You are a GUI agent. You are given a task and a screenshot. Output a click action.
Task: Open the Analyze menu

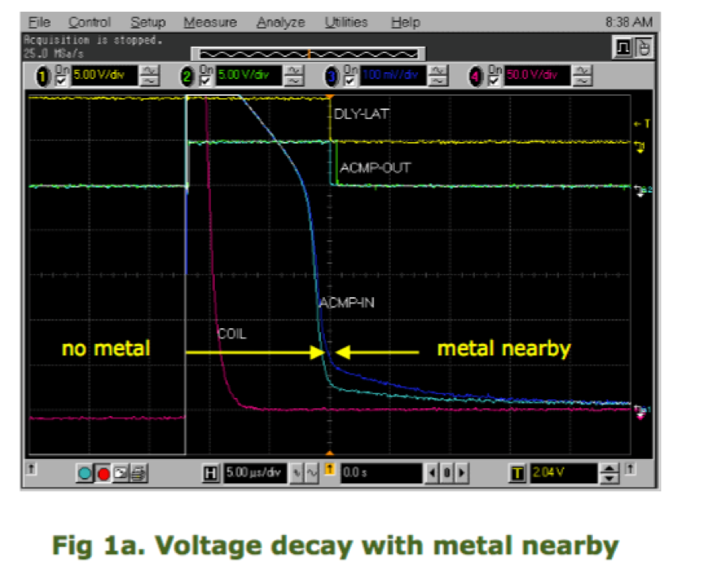(x=280, y=23)
